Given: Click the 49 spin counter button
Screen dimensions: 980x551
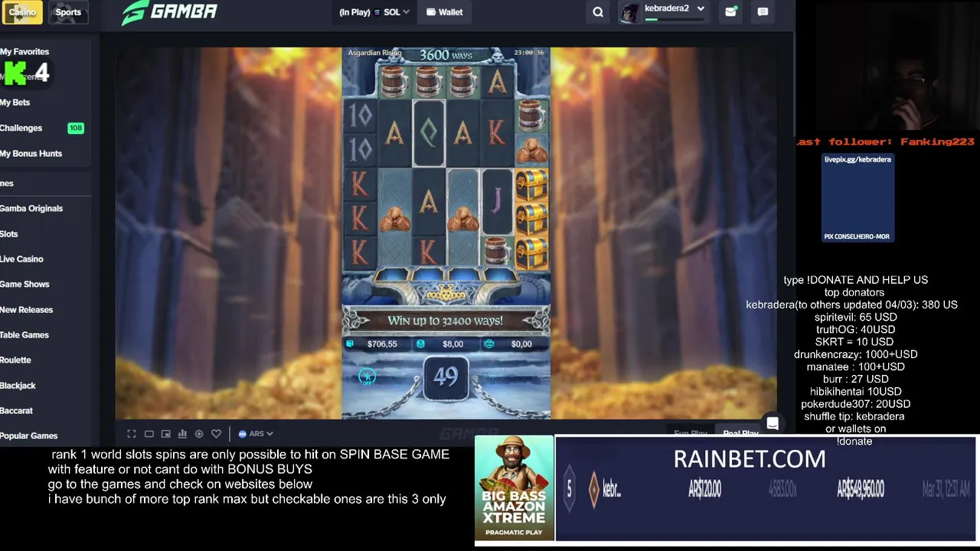Looking at the screenshot, I should click(x=446, y=377).
